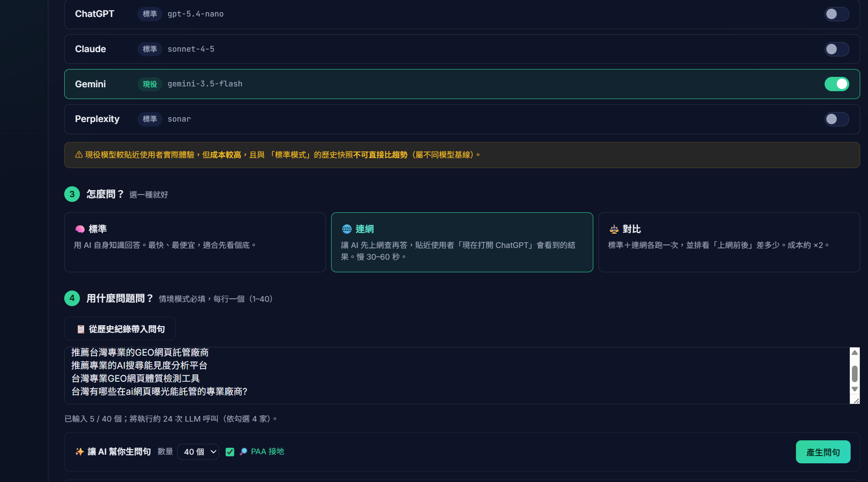
Task: Click the gemini-3.5-flash model name
Action: pos(205,84)
